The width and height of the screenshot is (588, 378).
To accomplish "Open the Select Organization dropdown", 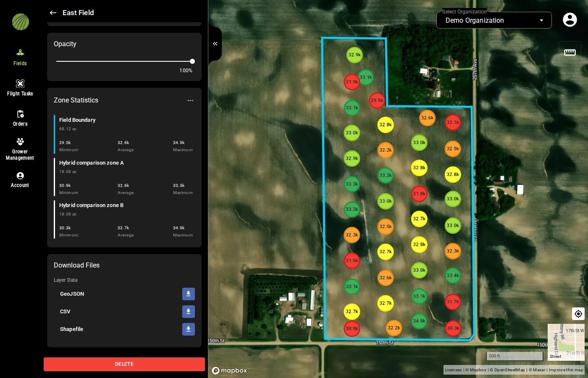I will pos(494,20).
